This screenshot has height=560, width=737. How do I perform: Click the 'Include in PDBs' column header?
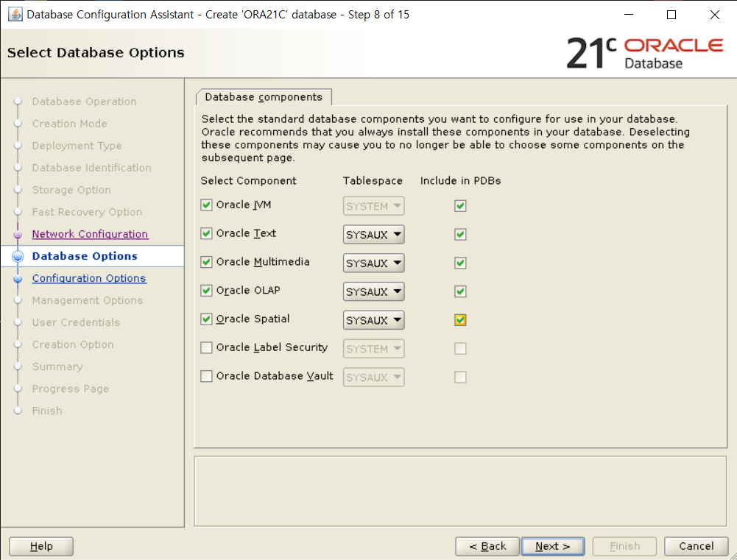461,181
